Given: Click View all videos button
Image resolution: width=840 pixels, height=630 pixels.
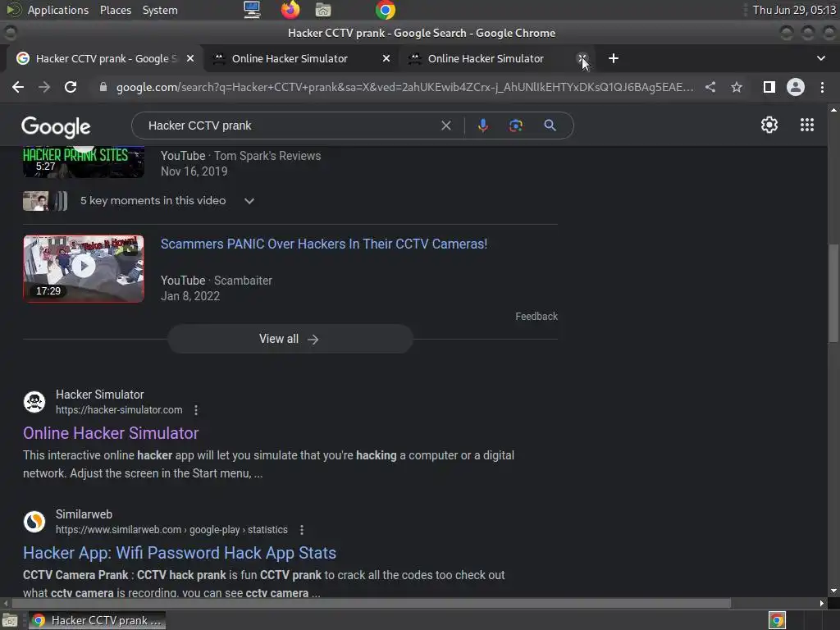Looking at the screenshot, I should (290, 339).
